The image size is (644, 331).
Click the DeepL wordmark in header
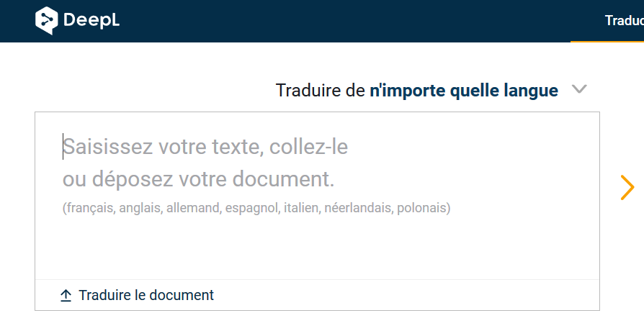91,20
